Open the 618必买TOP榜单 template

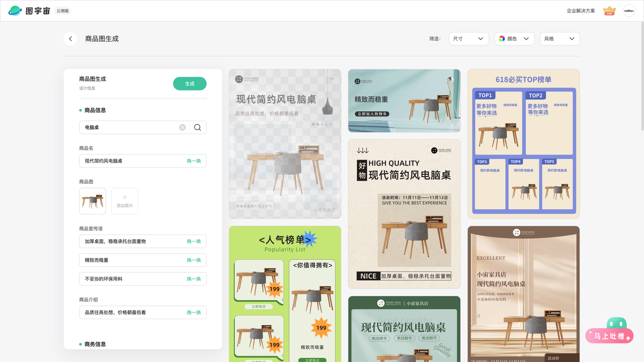pyautogui.click(x=524, y=144)
